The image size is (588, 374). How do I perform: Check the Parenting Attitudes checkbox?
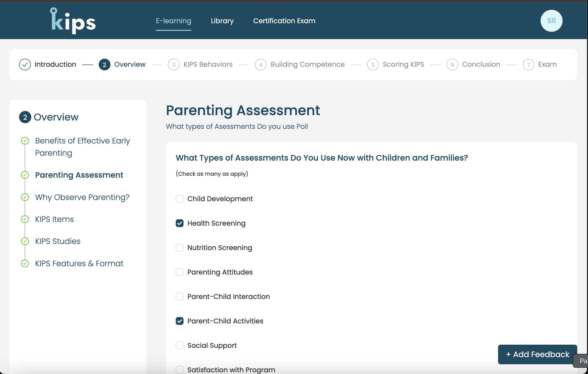pyautogui.click(x=179, y=272)
